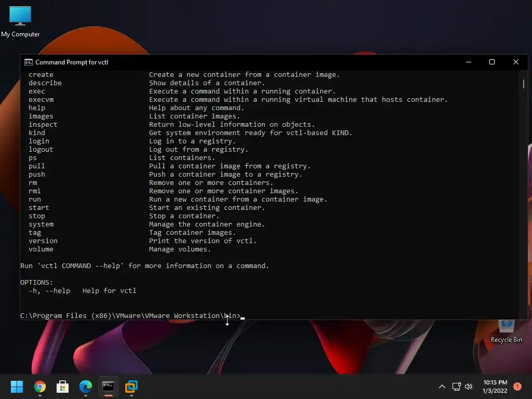This screenshot has height=399, width=532.
Task: Click the 'push' command text
Action: pos(37,175)
